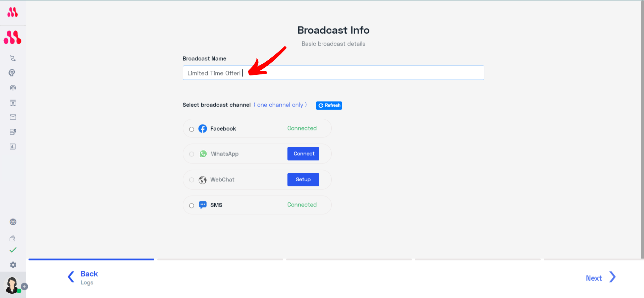This screenshot has width=644, height=298.
Task: Click the third progress step bar
Action: tap(349, 259)
